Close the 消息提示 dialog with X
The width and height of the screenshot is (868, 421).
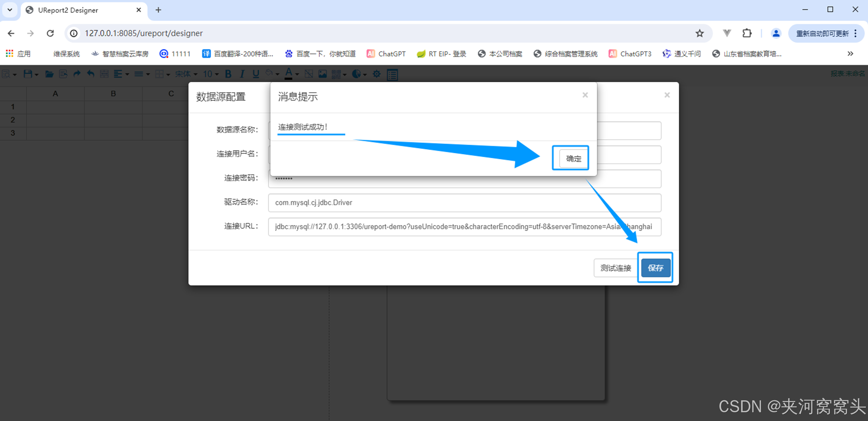pos(585,95)
